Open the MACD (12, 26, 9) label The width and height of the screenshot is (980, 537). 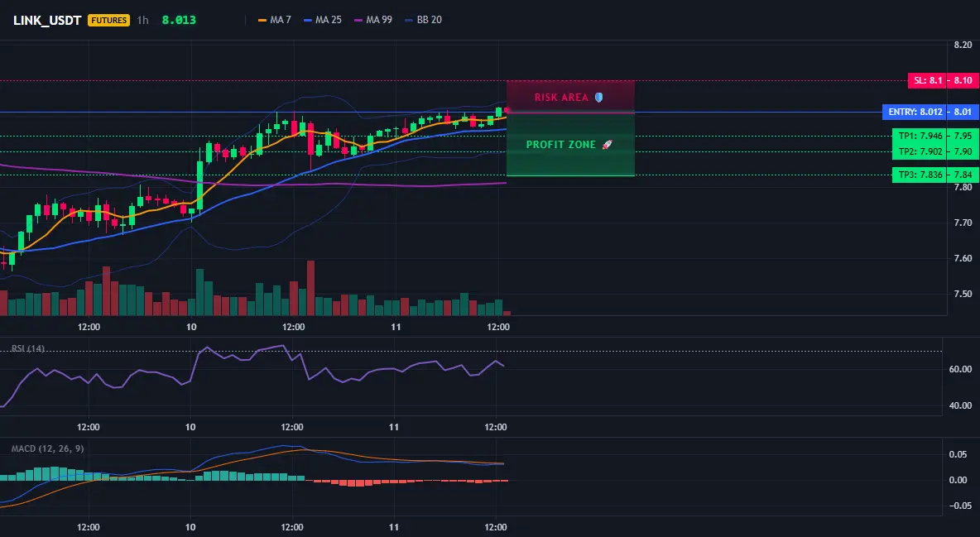(47, 448)
